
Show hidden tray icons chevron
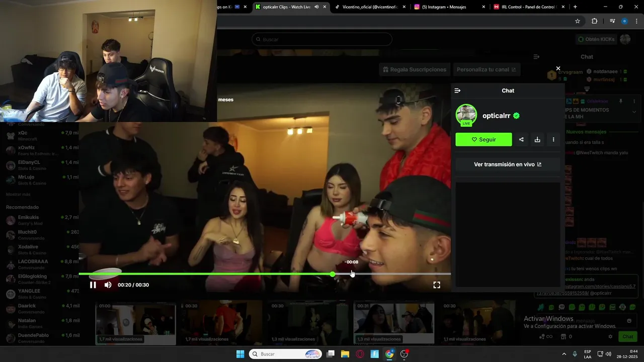click(563, 354)
